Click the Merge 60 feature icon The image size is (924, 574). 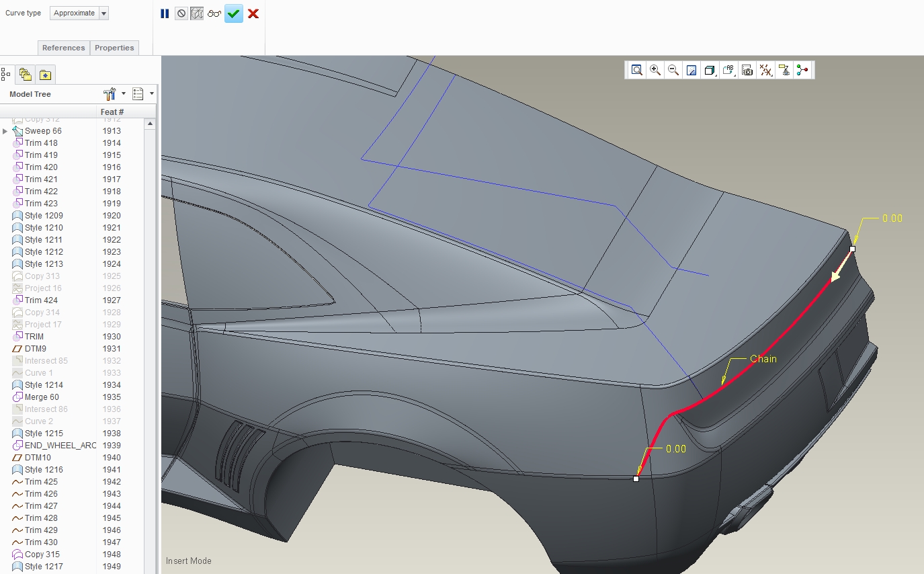(x=18, y=397)
